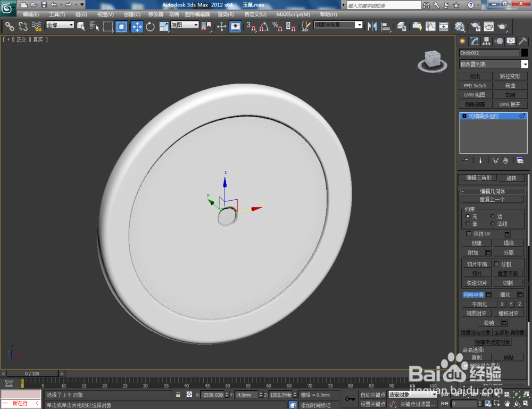
Task: Toggle 3D Snaps
Action: (x=251, y=27)
